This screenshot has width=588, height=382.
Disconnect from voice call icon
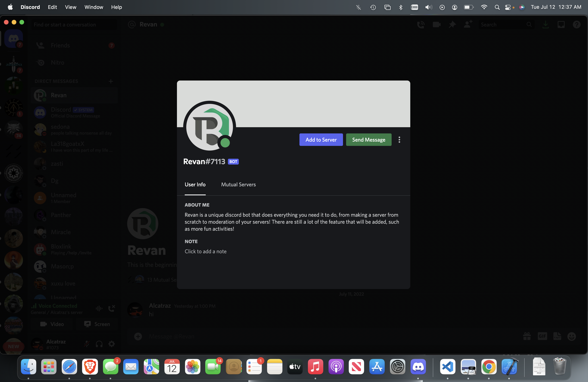point(112,308)
